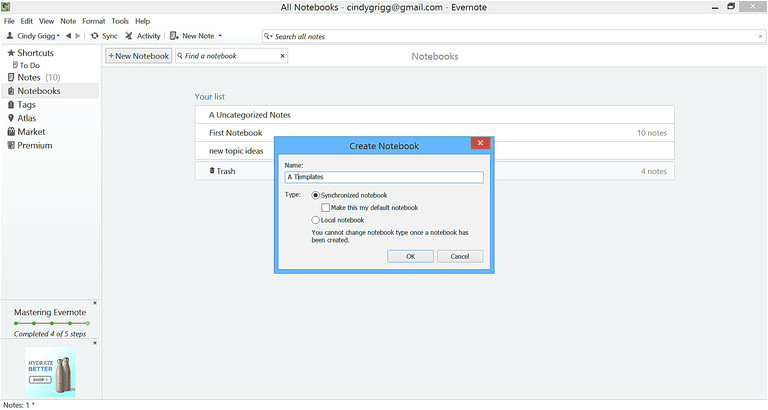Click OK to create the notebook

[x=410, y=256]
